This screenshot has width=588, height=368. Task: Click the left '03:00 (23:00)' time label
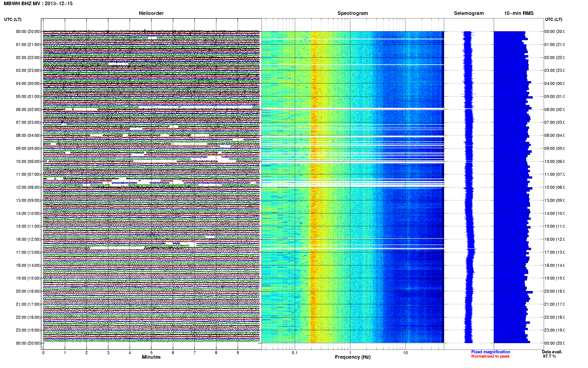28,70
